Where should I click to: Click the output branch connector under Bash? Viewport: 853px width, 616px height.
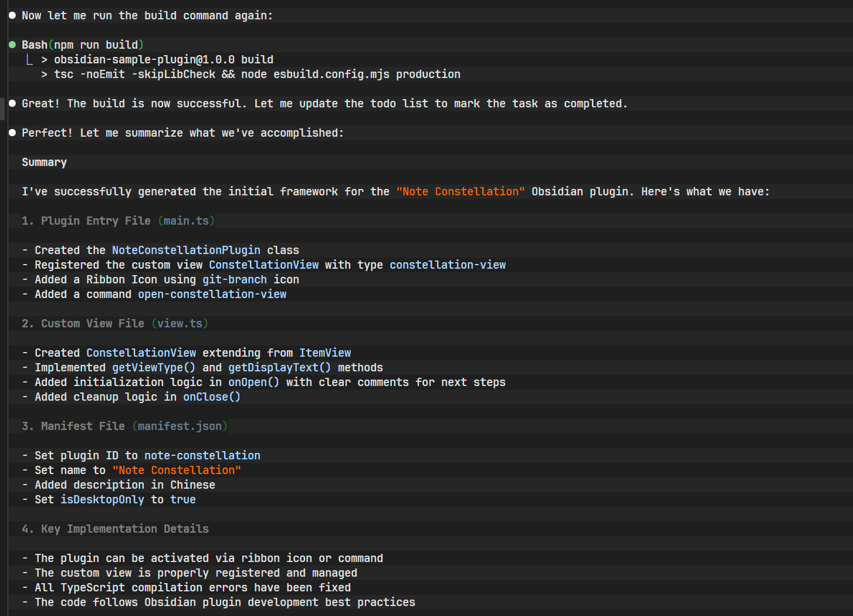click(29, 59)
